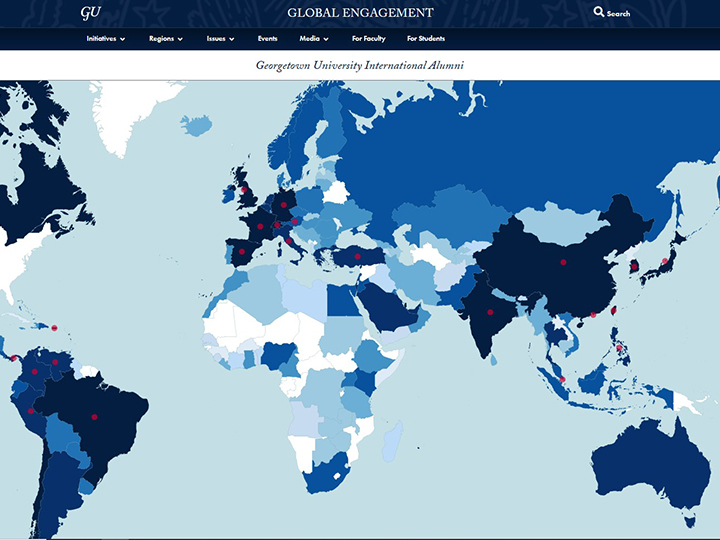Expand the Regions dropdown menu
The width and height of the screenshot is (720, 540).
point(166,39)
